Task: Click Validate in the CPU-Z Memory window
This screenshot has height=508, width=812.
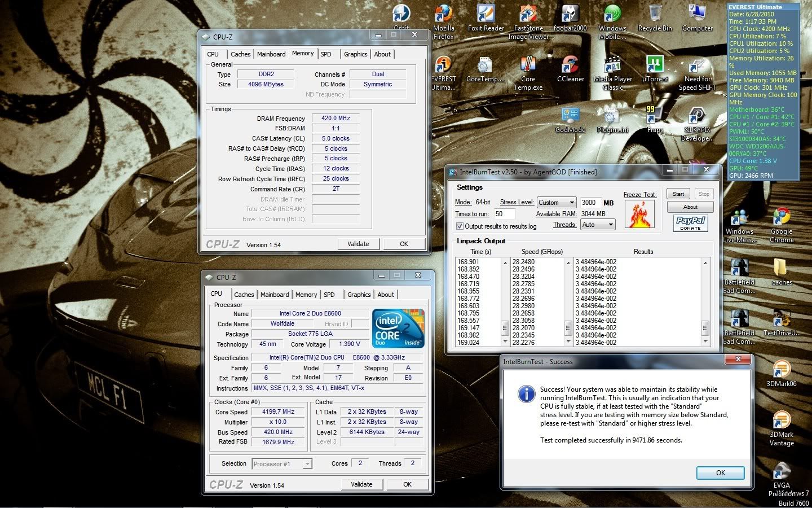Action: point(358,244)
